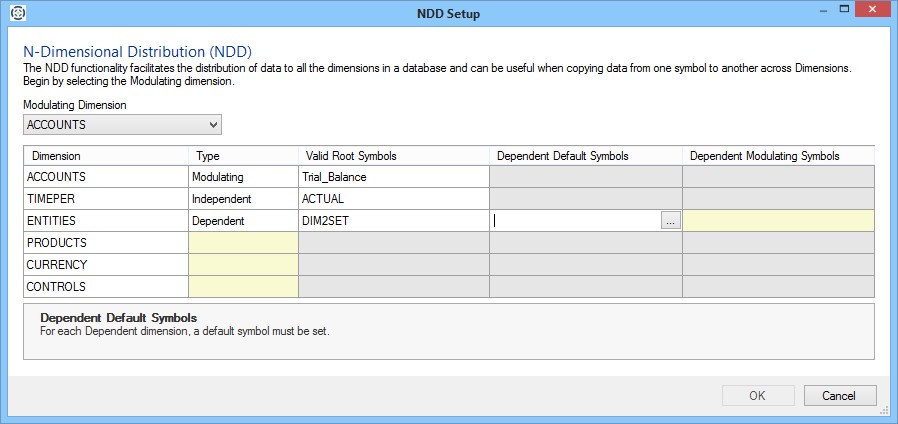
Task: Click the Cancel button
Action: pos(839,395)
